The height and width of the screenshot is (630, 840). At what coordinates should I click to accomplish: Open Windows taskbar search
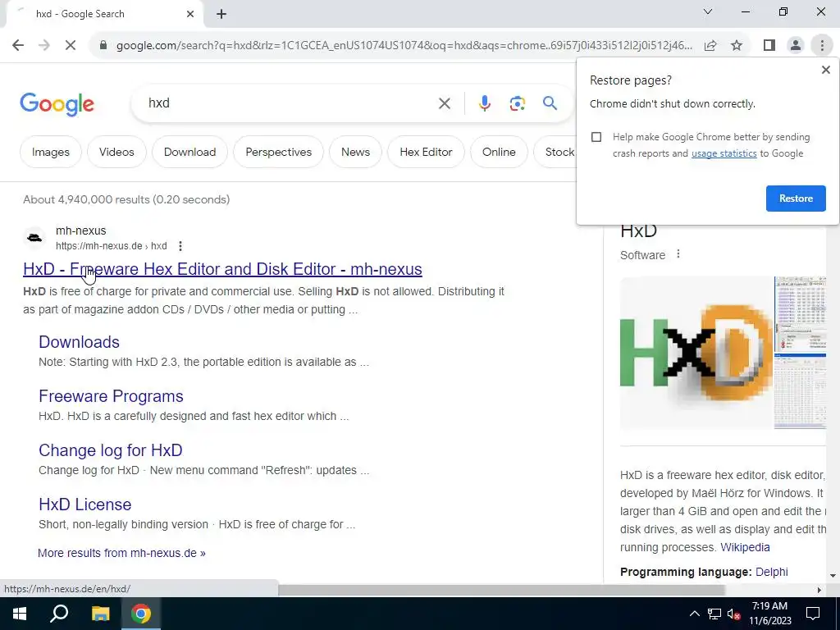[59, 614]
